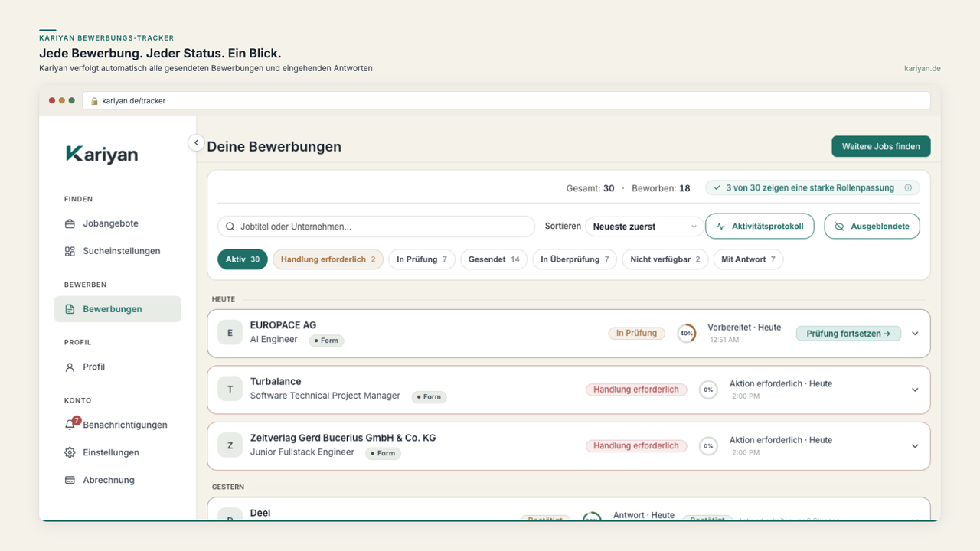The image size is (980, 551).
Task: Click the EUROPACE AG company name
Action: [x=283, y=325]
